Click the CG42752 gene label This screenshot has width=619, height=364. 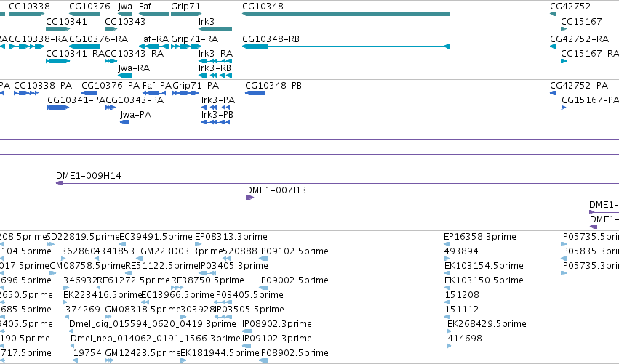click(x=570, y=7)
